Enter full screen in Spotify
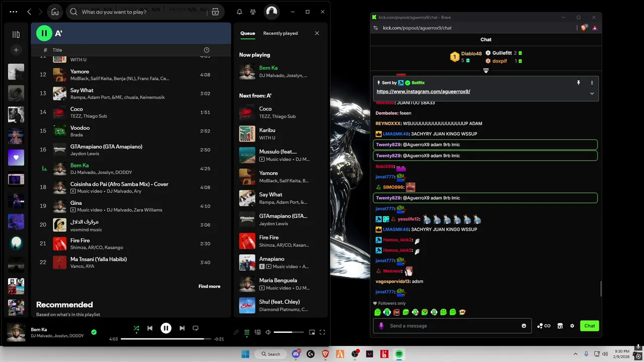The width and height of the screenshot is (644, 362). click(x=323, y=332)
